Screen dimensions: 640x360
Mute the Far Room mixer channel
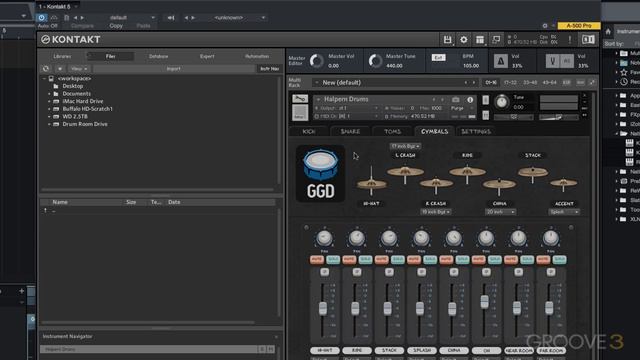pos(543,260)
